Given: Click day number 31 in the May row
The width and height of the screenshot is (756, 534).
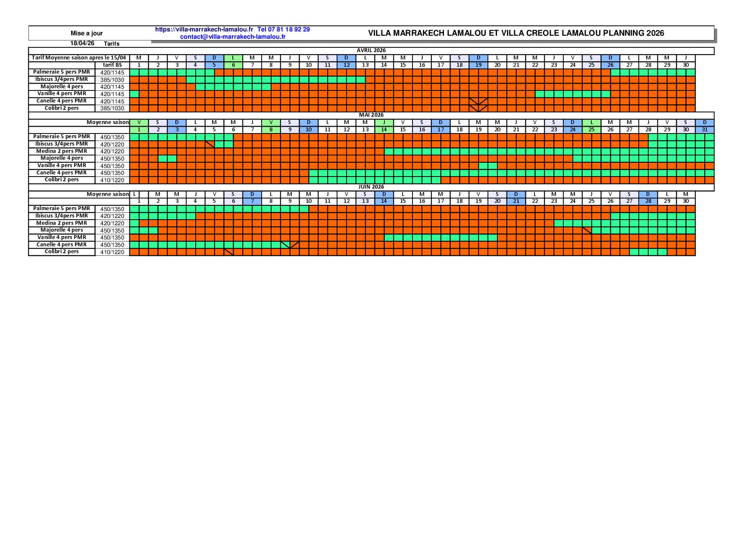Looking at the screenshot, I should coord(705,130).
